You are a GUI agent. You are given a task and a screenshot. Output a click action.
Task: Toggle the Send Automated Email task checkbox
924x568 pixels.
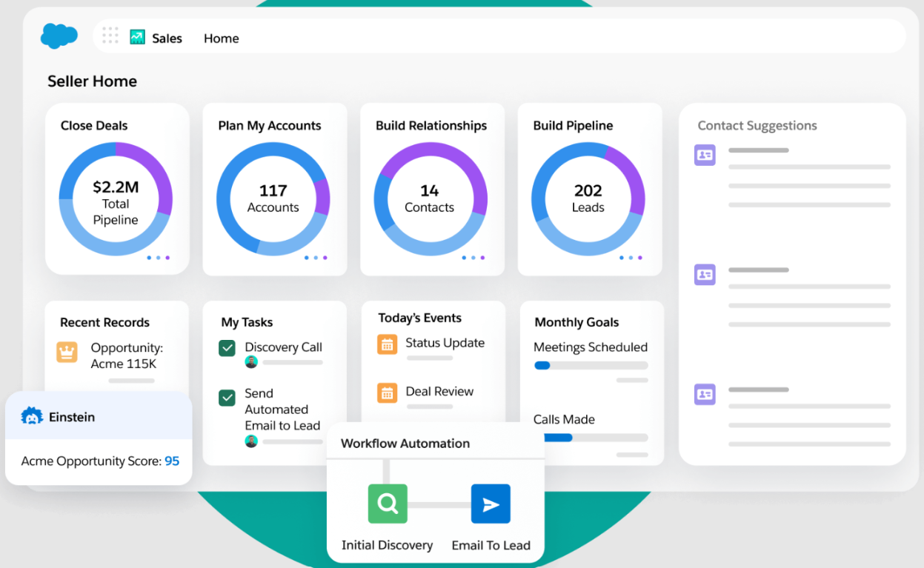[227, 398]
